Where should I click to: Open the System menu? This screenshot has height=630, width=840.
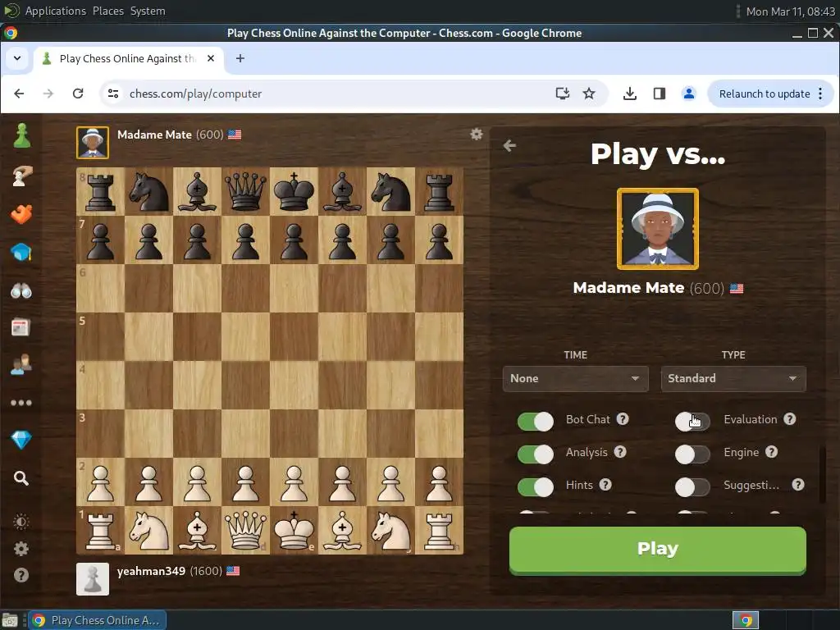coord(148,11)
